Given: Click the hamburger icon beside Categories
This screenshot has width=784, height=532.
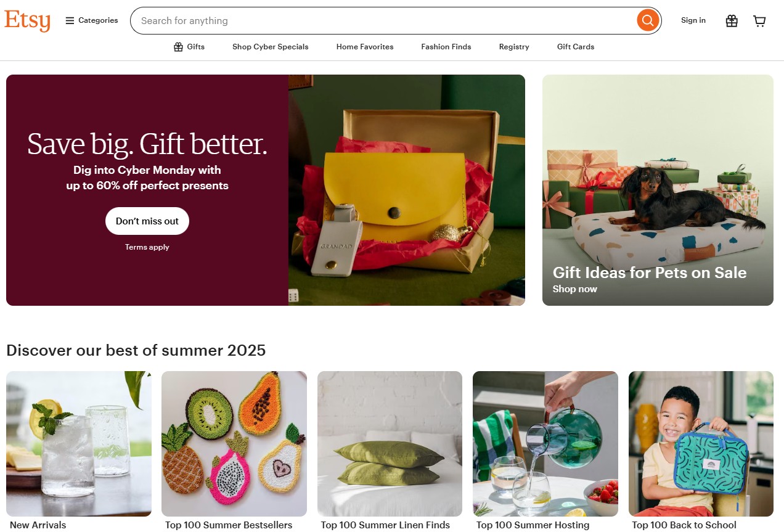Looking at the screenshot, I should click(x=70, y=20).
